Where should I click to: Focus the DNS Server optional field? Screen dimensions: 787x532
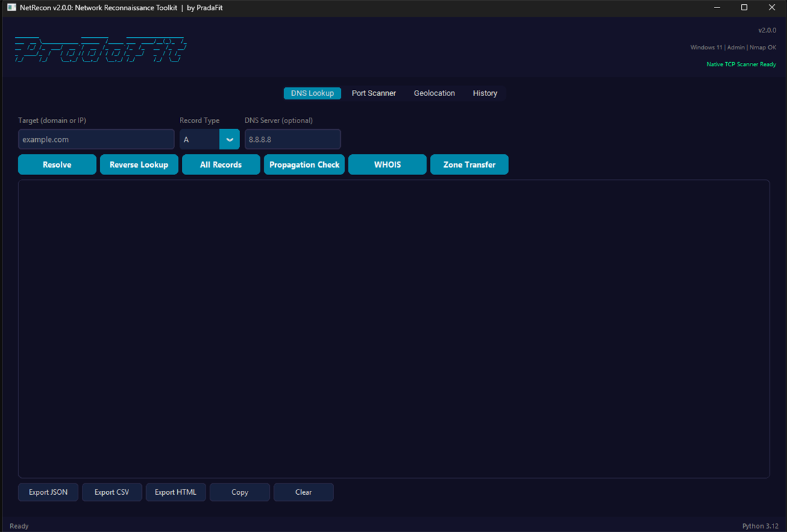pyautogui.click(x=293, y=139)
